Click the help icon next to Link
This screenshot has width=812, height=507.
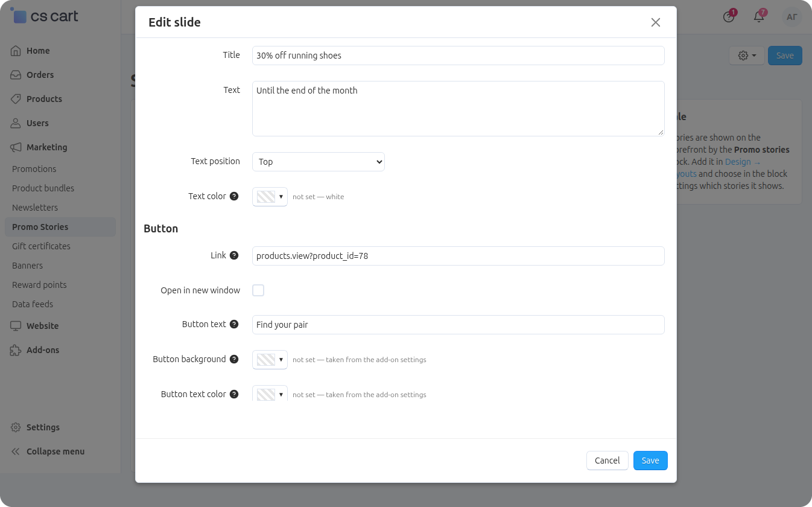pyautogui.click(x=234, y=255)
